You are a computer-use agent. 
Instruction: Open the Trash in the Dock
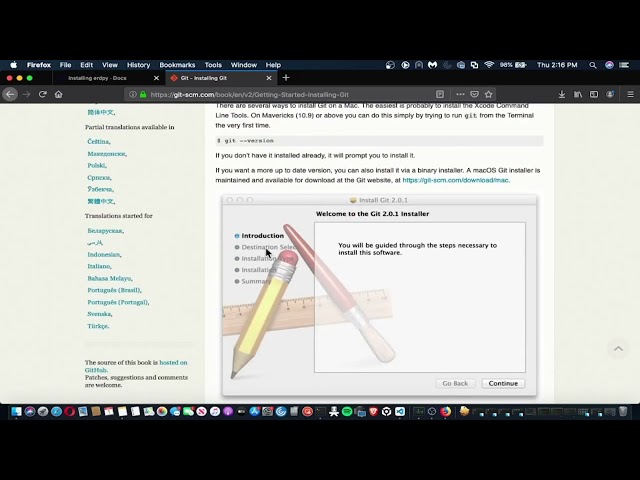point(623,411)
